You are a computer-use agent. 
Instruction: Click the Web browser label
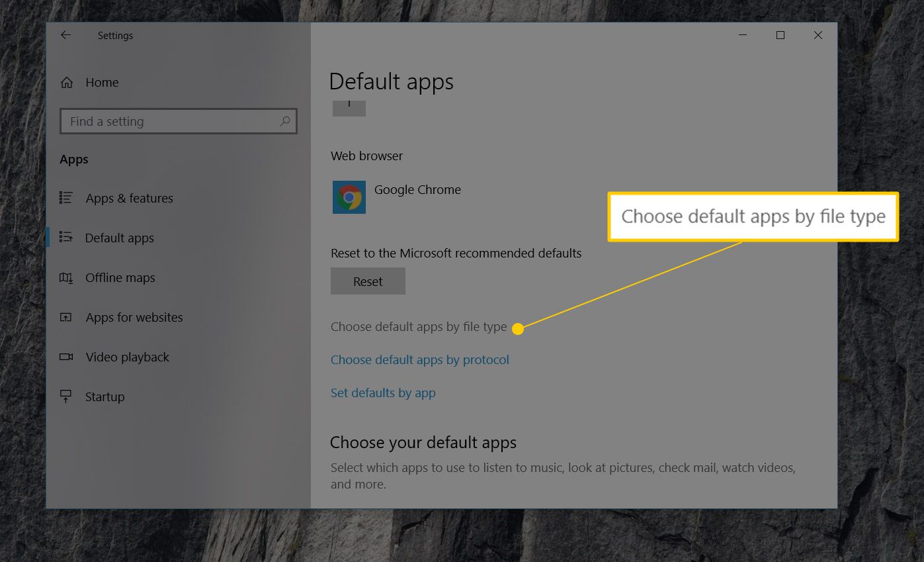coord(366,156)
